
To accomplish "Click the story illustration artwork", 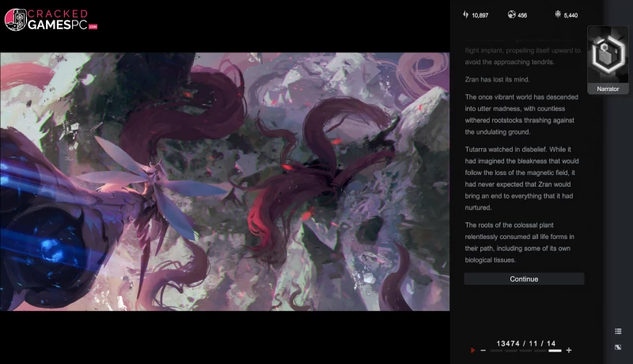I will 225,181.
